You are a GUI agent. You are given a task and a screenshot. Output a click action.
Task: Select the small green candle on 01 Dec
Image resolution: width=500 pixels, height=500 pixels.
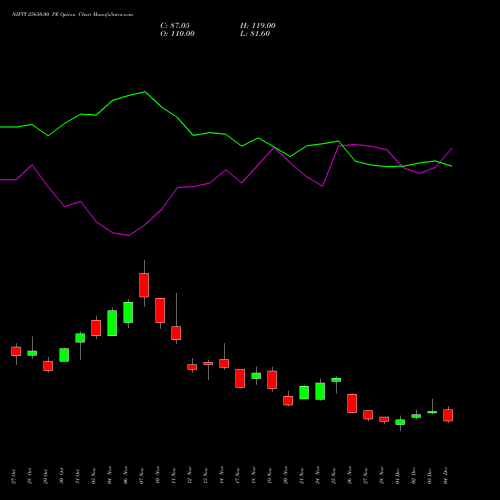click(x=400, y=422)
